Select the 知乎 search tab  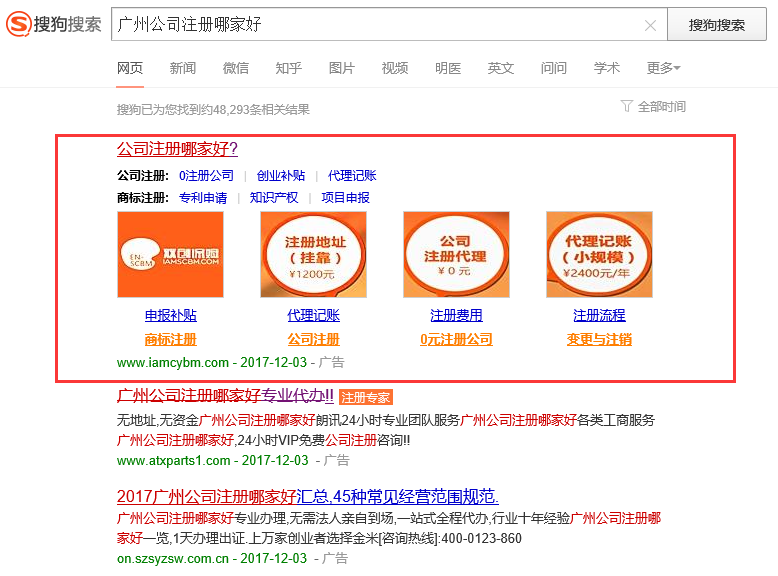click(x=289, y=68)
